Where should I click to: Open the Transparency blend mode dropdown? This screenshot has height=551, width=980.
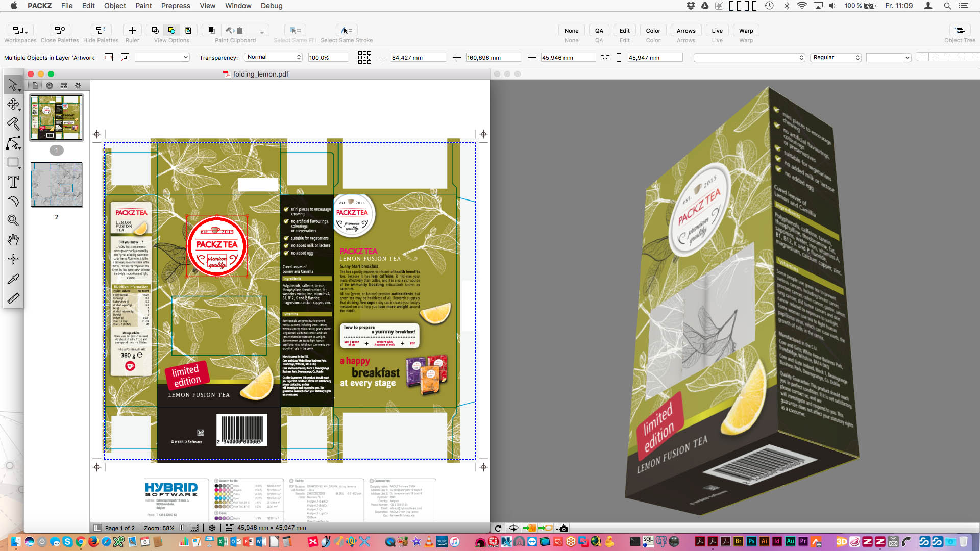(274, 57)
